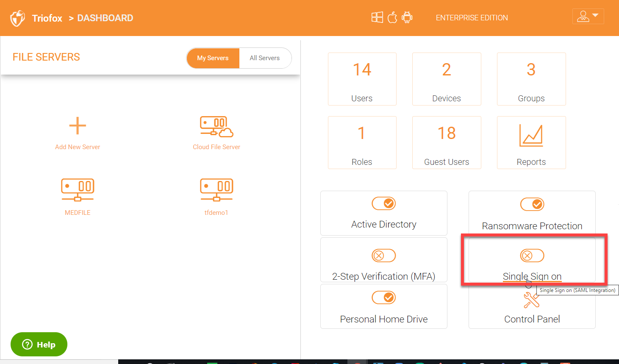This screenshot has height=364, width=619.
Task: Open the Apple client download icon
Action: pos(392,17)
